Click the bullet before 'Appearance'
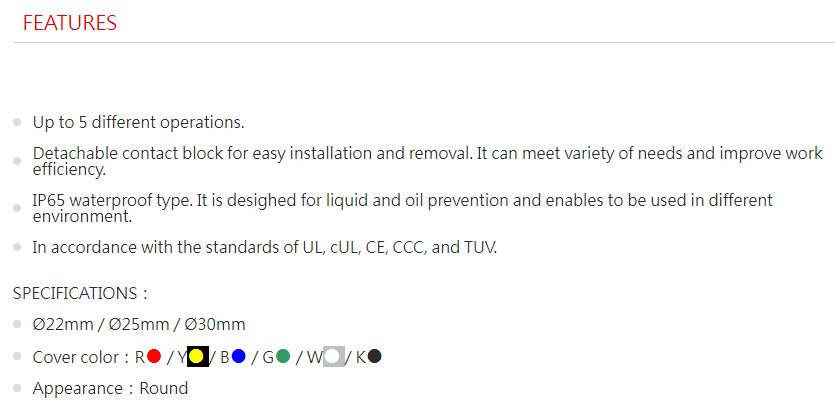 click(17, 388)
